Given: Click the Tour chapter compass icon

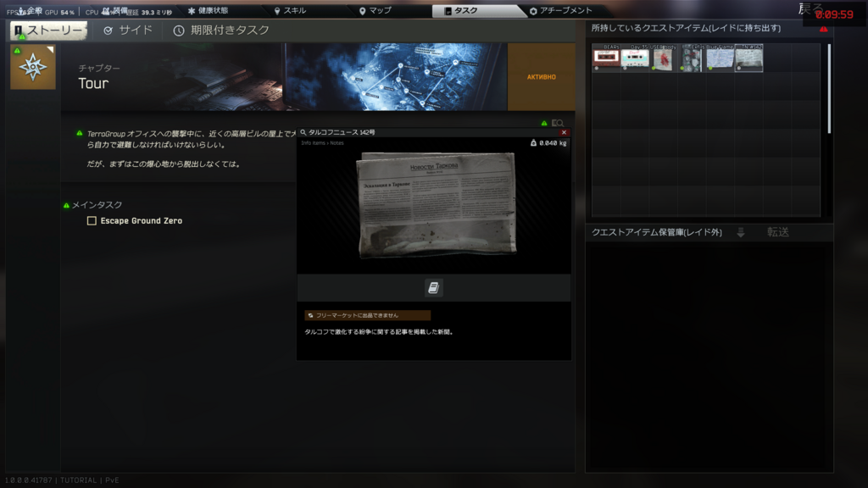Looking at the screenshot, I should (x=33, y=68).
